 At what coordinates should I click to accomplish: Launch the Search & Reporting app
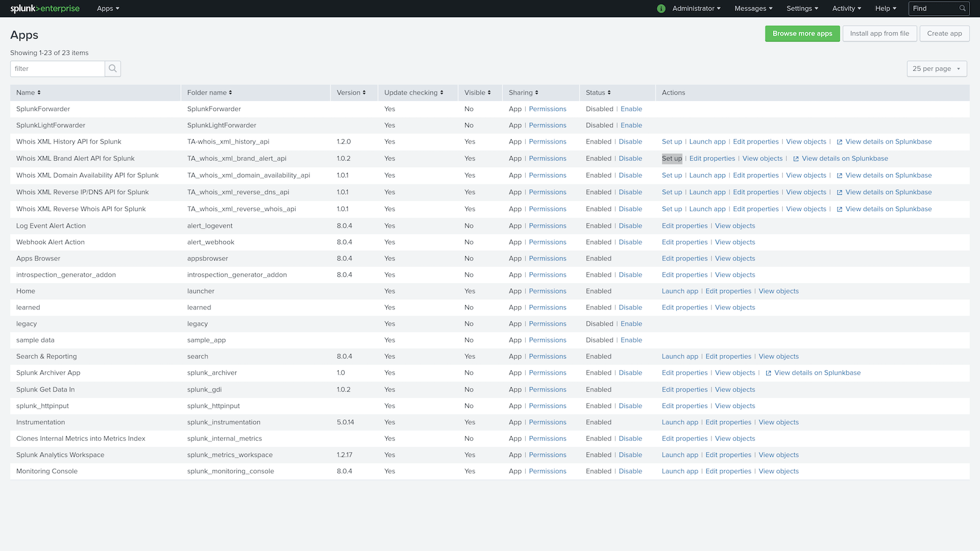[680, 357]
